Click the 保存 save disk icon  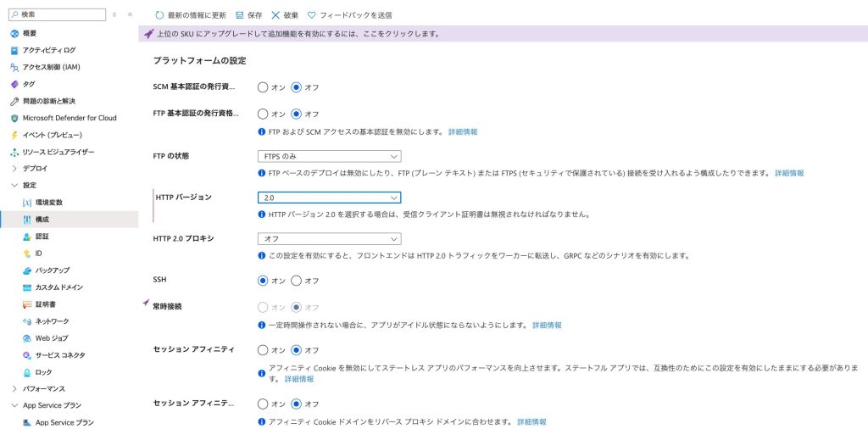(x=240, y=15)
